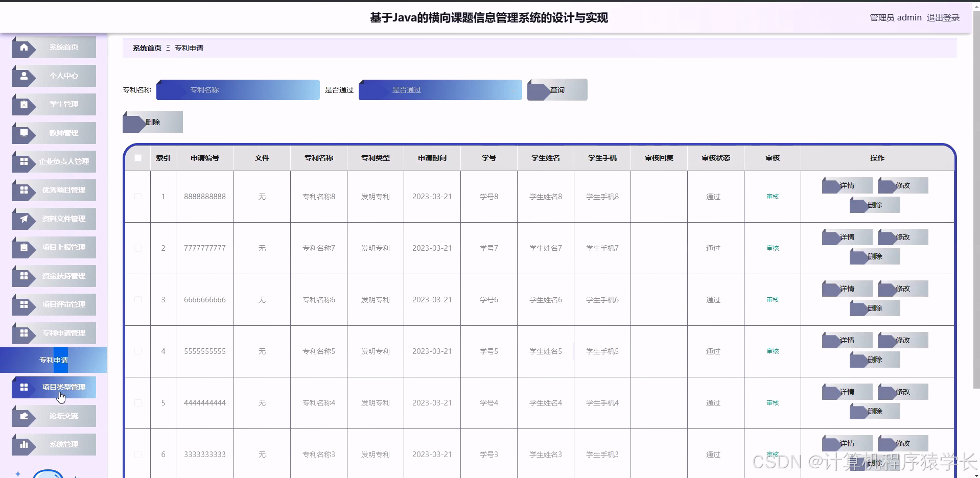The height and width of the screenshot is (478, 980).
Task: Click 删除 in the 专利名称6 row
Action: [x=875, y=308]
